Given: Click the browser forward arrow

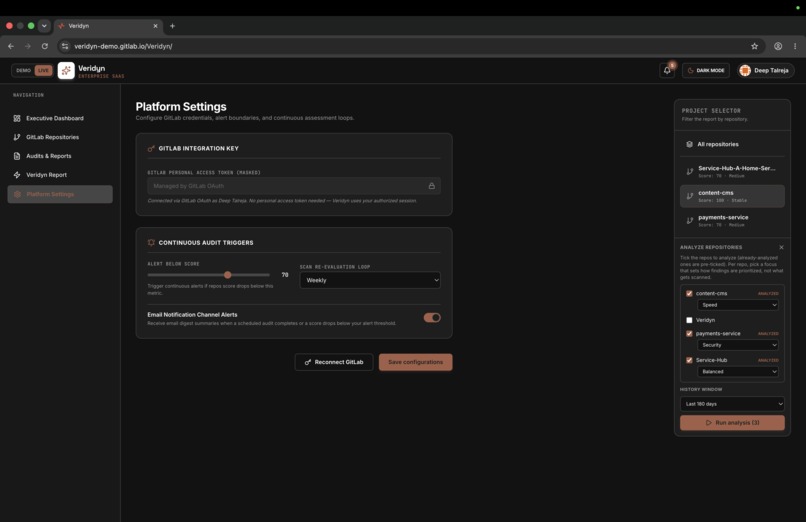Looking at the screenshot, I should (x=28, y=46).
